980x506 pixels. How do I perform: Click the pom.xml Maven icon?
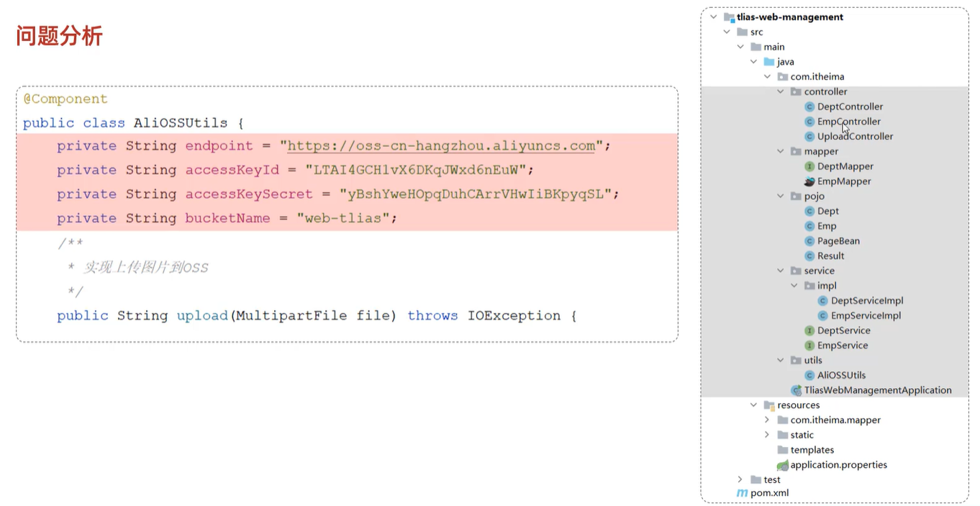coord(743,493)
